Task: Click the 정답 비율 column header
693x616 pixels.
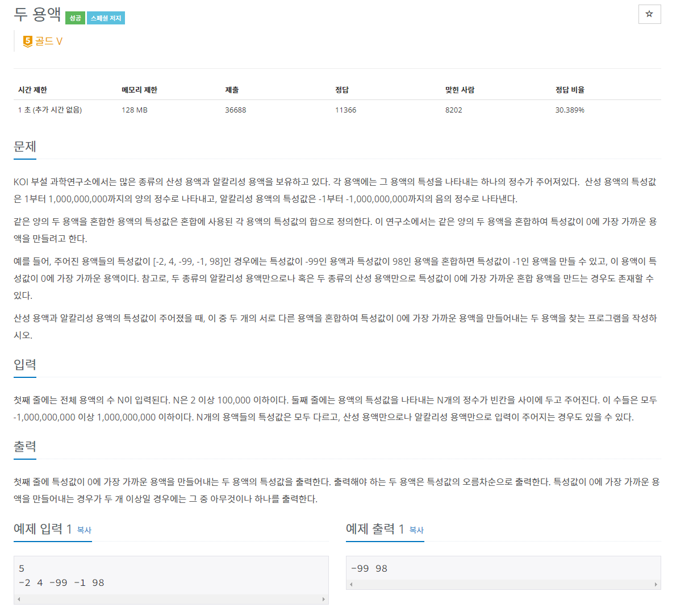Action: tap(570, 90)
